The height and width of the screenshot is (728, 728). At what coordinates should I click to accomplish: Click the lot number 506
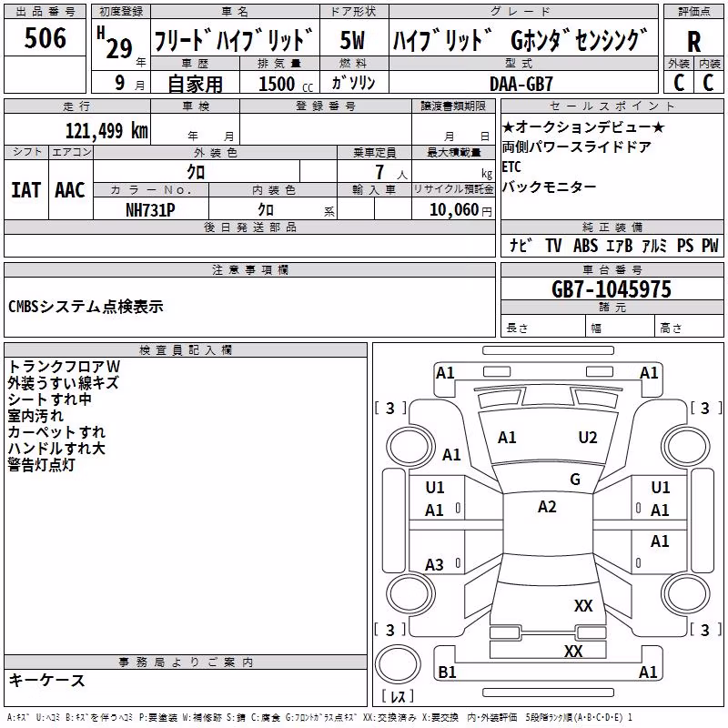(x=45, y=38)
